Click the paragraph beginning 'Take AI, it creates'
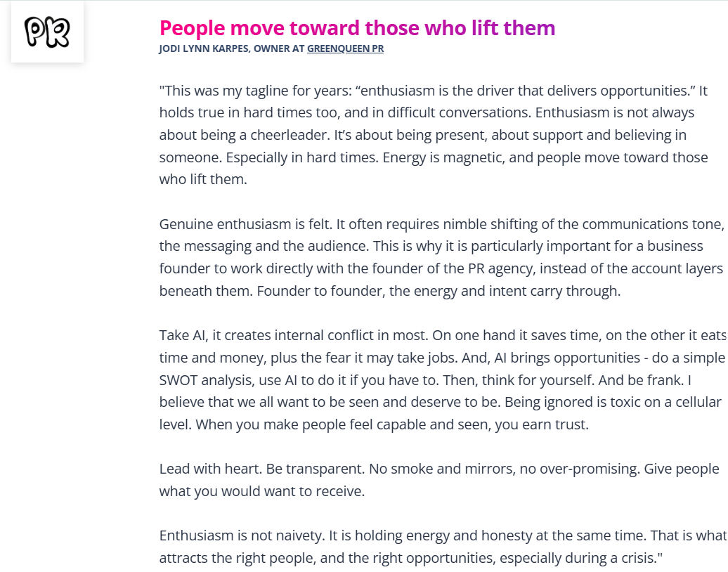 tap(443, 379)
